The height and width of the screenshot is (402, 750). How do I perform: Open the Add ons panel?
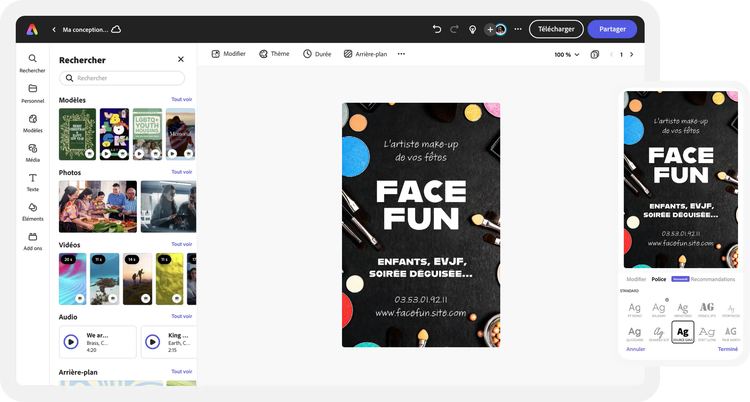click(x=33, y=239)
